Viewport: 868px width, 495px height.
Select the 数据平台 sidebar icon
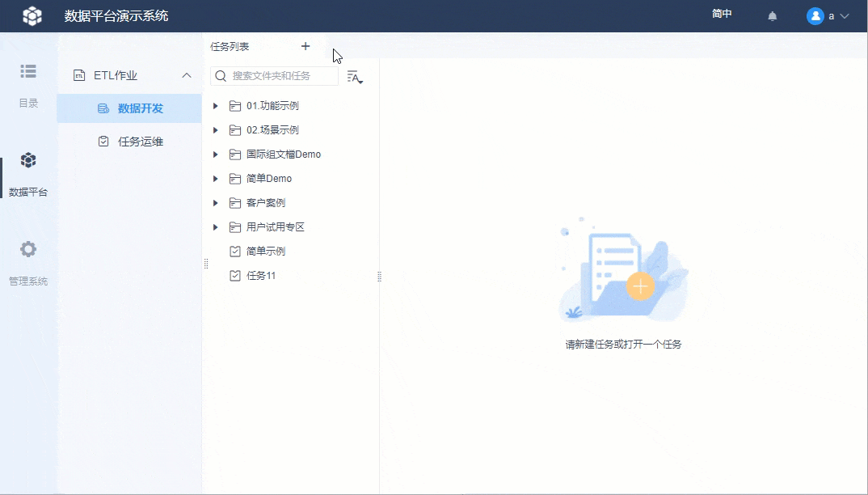[28, 160]
